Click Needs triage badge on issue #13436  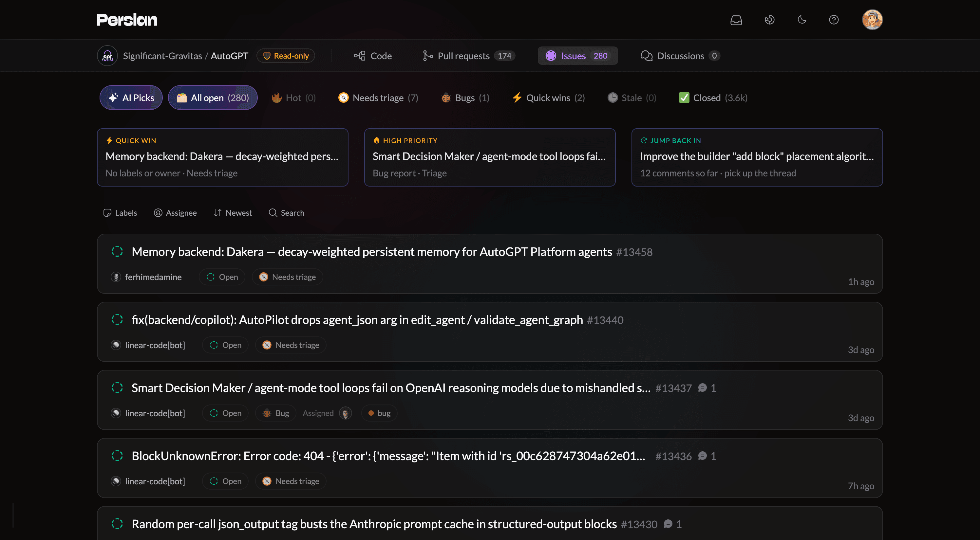291,481
